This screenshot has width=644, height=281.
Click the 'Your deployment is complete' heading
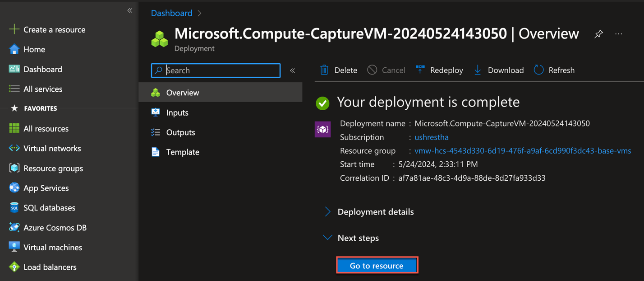tap(428, 102)
